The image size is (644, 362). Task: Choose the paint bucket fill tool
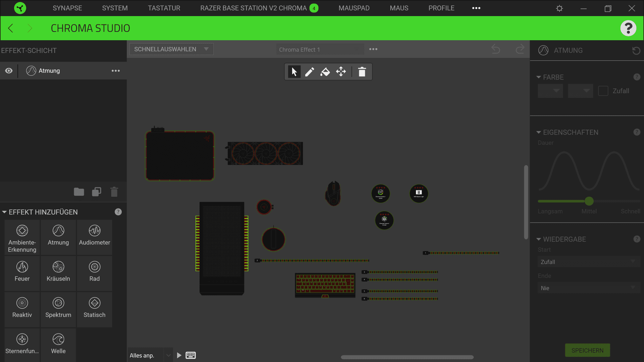point(325,72)
